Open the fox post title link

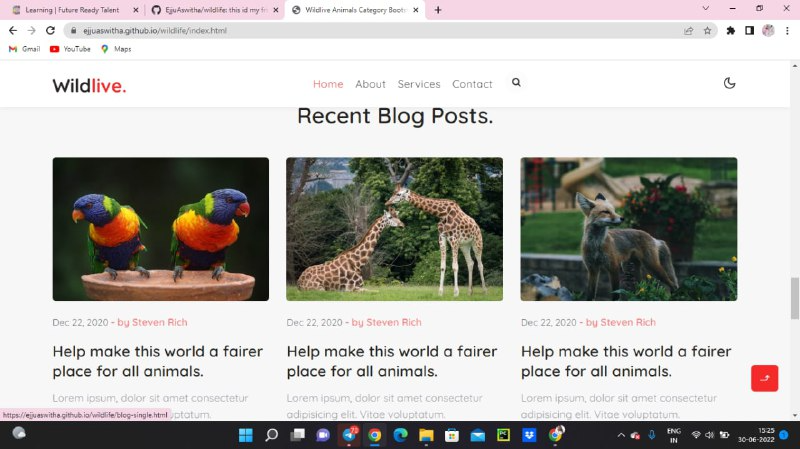626,361
